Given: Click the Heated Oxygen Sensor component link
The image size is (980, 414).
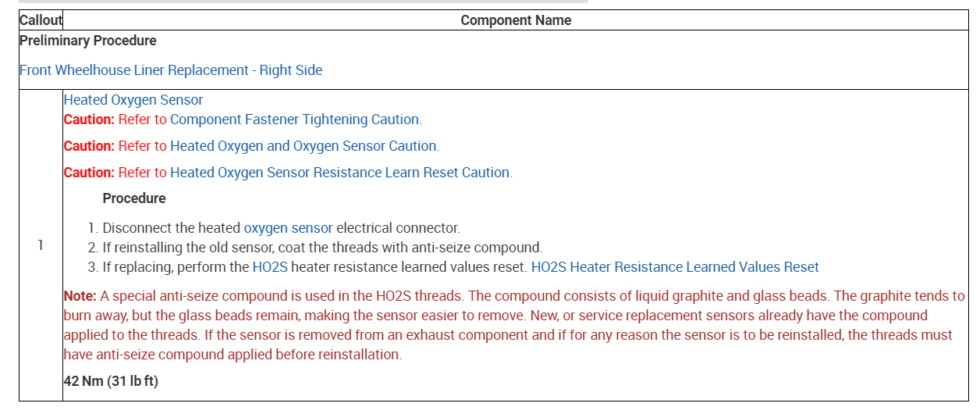Looking at the screenshot, I should pos(133,100).
